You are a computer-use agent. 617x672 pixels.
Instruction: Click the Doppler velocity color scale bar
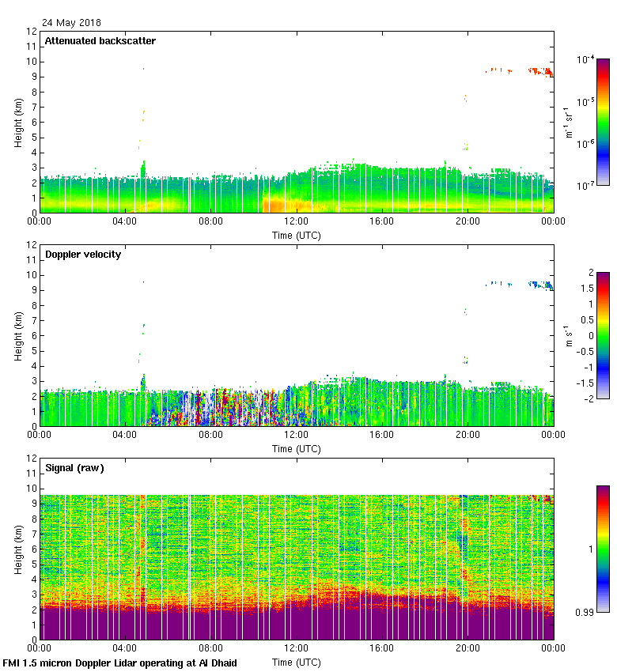(603, 335)
